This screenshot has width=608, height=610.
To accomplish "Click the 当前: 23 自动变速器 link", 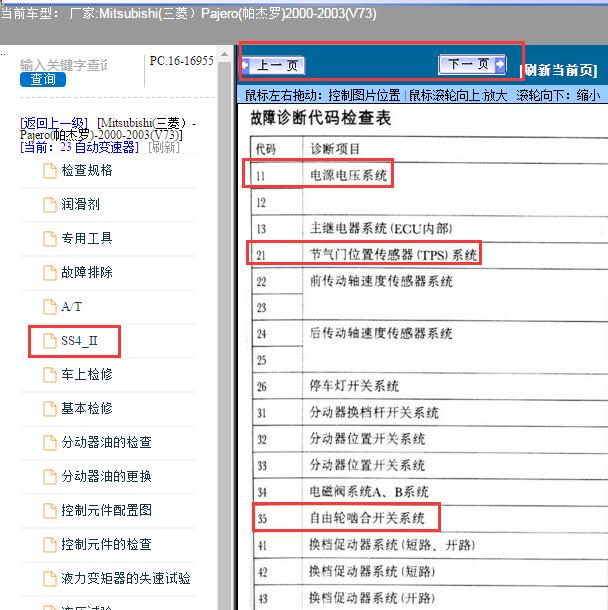I will 79,147.
